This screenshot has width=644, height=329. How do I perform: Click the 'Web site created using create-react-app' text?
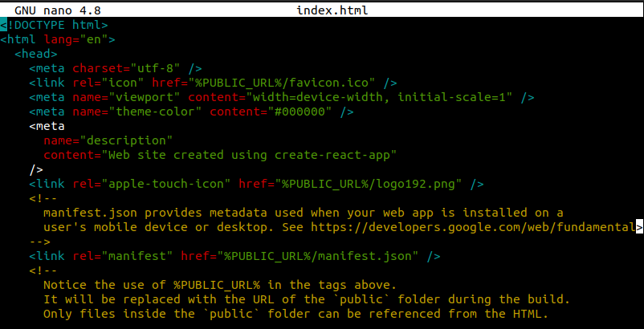pos(249,155)
